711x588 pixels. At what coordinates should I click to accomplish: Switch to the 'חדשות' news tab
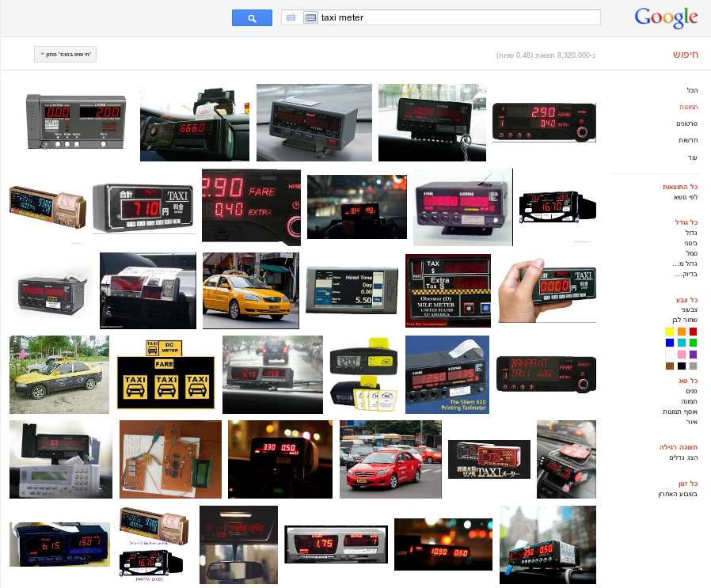click(x=686, y=140)
